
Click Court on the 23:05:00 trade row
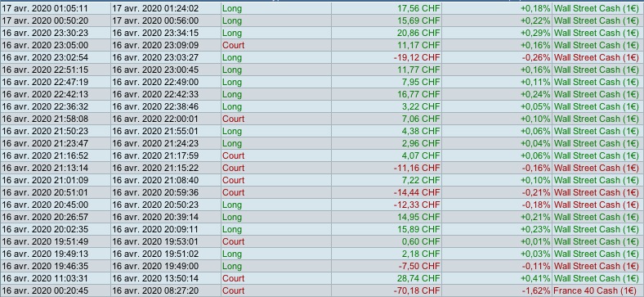pos(233,45)
